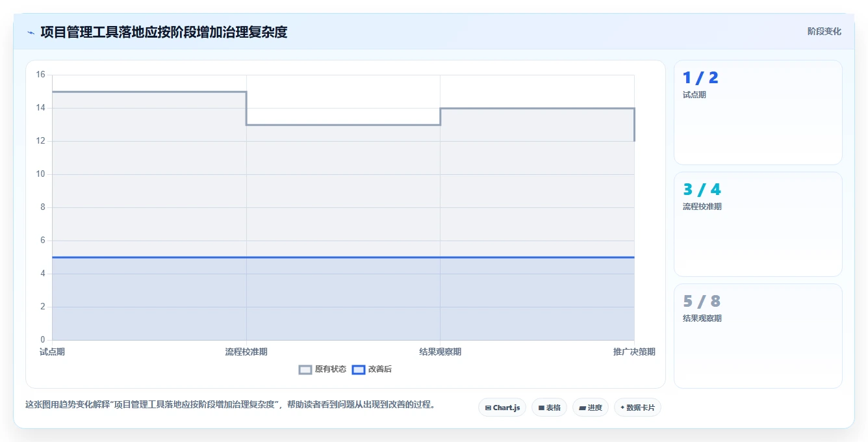Select the 5 / 8 结果观察期 card
868x442 pixels.
pyautogui.click(x=758, y=336)
